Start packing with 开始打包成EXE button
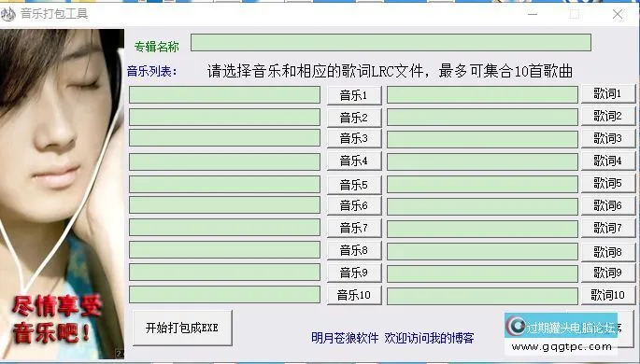 click(182, 328)
